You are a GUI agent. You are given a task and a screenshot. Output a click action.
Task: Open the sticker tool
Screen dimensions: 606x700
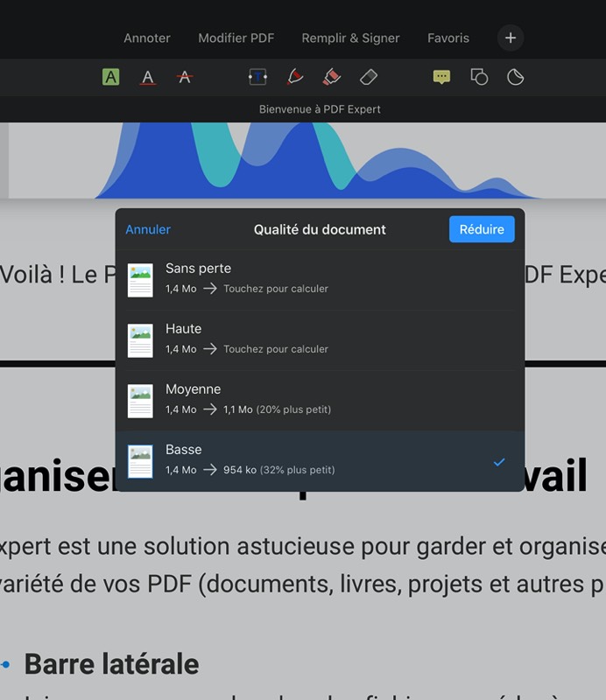pyautogui.click(x=516, y=77)
